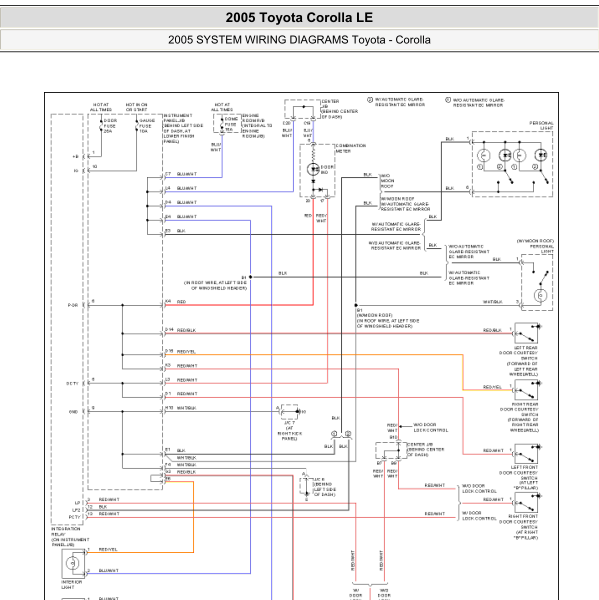Click the Right Front Door Courtesy Switch symbol

pyautogui.click(x=526, y=502)
